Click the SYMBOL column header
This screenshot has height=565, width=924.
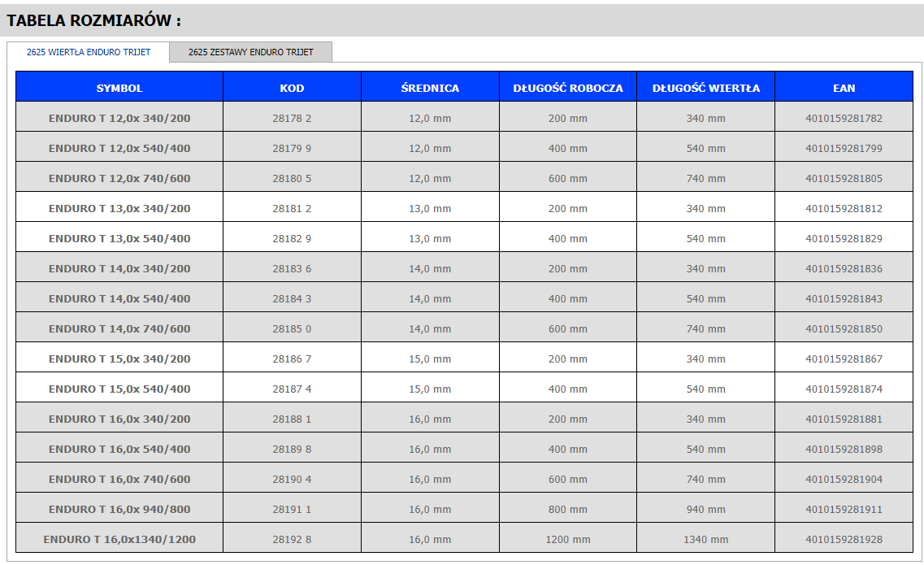click(x=119, y=88)
